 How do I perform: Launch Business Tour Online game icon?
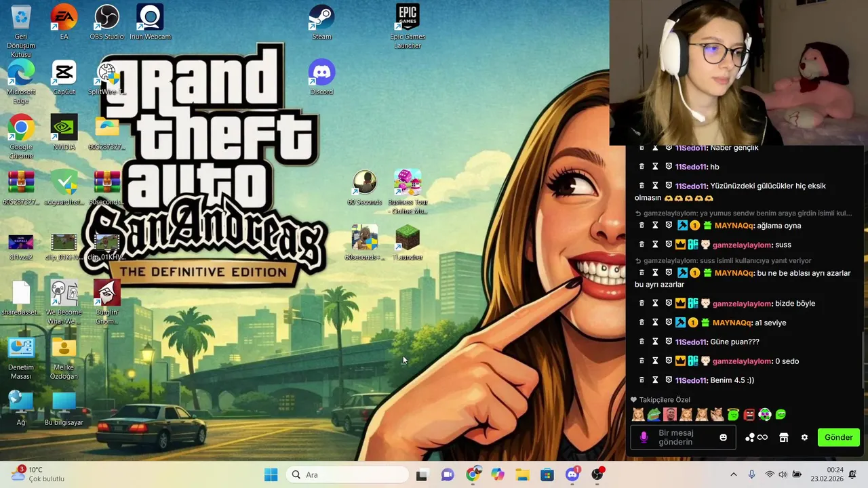coord(408,191)
